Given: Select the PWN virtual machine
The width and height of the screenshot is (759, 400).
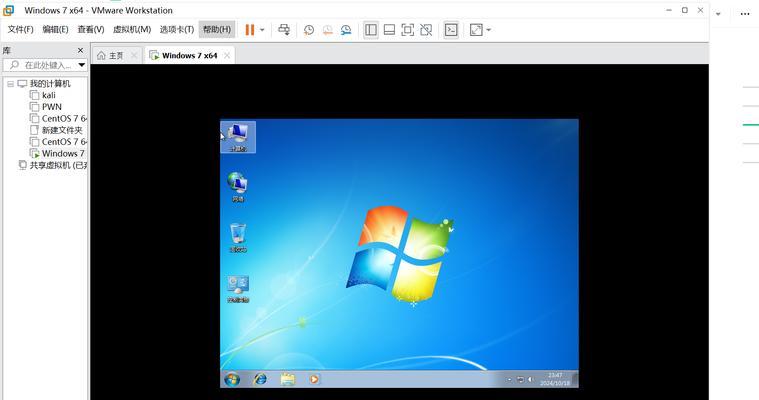Looking at the screenshot, I should coord(51,107).
